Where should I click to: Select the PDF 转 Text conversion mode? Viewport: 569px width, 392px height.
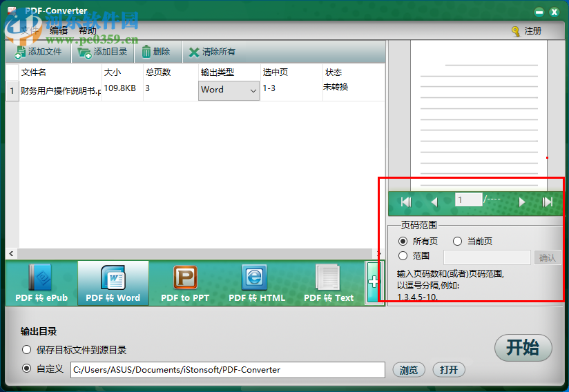click(x=329, y=283)
